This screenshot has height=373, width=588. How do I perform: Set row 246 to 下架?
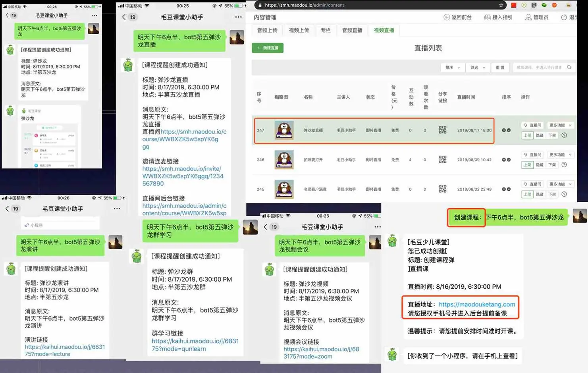pyautogui.click(x=552, y=165)
